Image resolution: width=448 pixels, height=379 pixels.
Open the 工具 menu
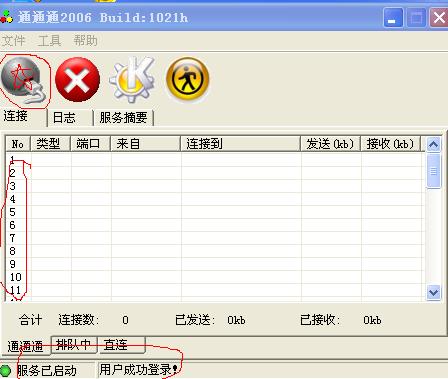coord(49,41)
